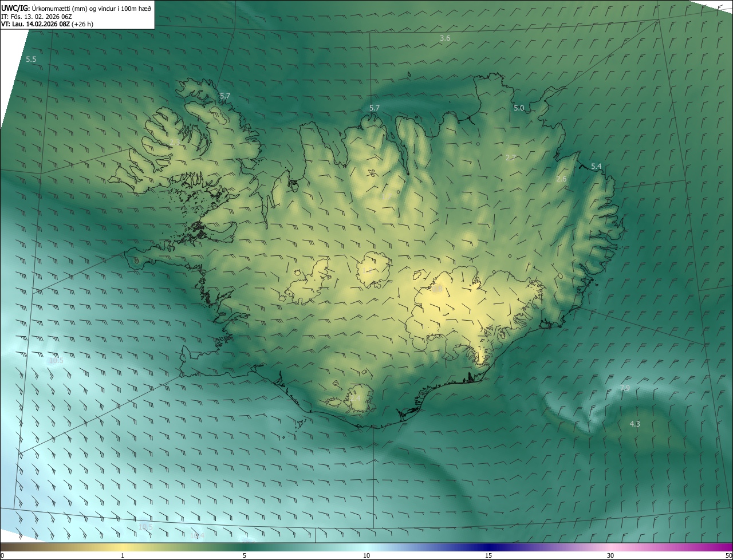Select the 'IT: Fös. 13. 02. 2026 06Z' line
733x560 pixels.
[36, 16]
